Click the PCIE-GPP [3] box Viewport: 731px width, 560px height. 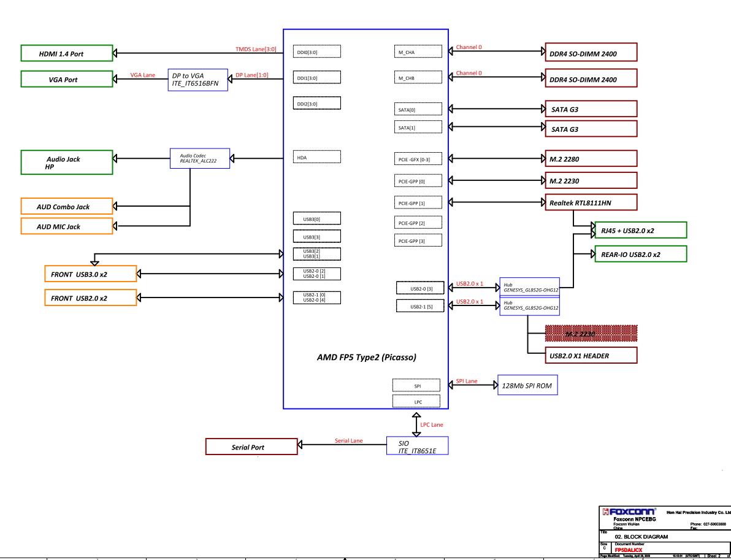point(417,240)
